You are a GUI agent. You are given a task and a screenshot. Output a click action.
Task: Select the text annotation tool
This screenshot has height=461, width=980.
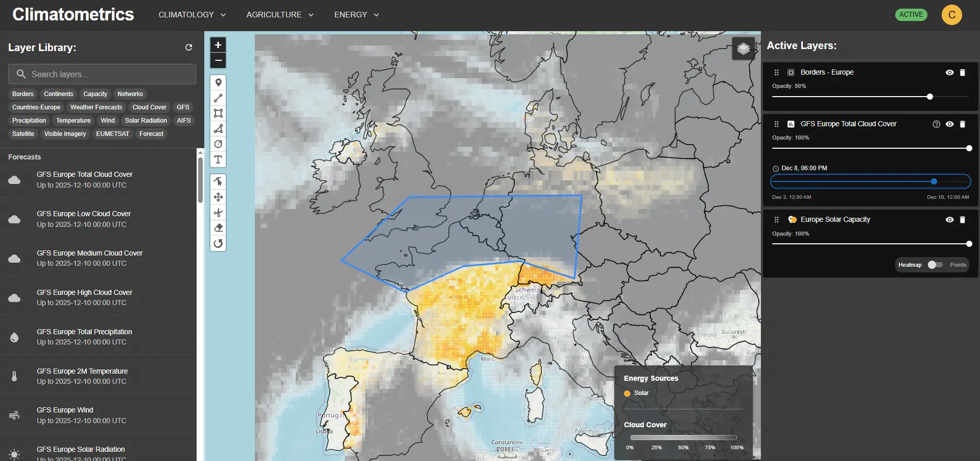(218, 160)
